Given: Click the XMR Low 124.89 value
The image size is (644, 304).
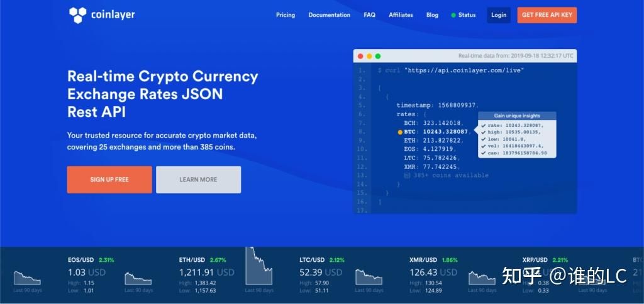Looking at the screenshot, I should (x=434, y=291).
